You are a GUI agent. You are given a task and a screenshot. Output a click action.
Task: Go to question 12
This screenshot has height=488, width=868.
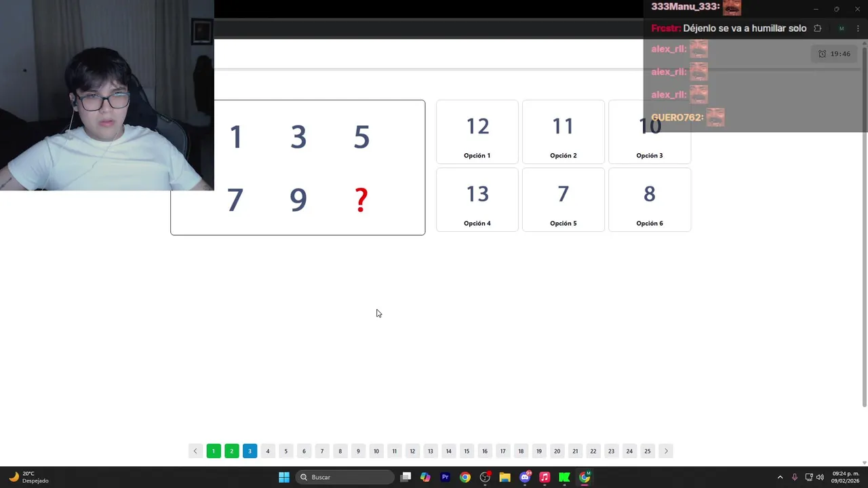click(412, 451)
